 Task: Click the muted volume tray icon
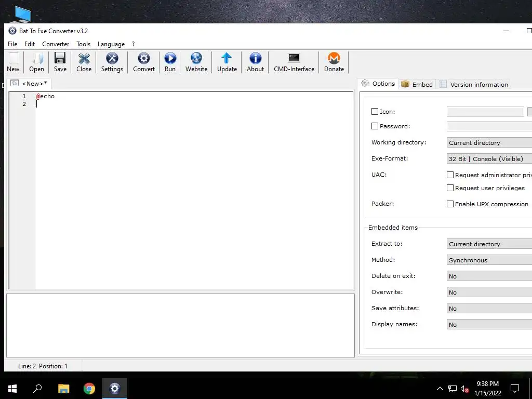[x=465, y=389]
